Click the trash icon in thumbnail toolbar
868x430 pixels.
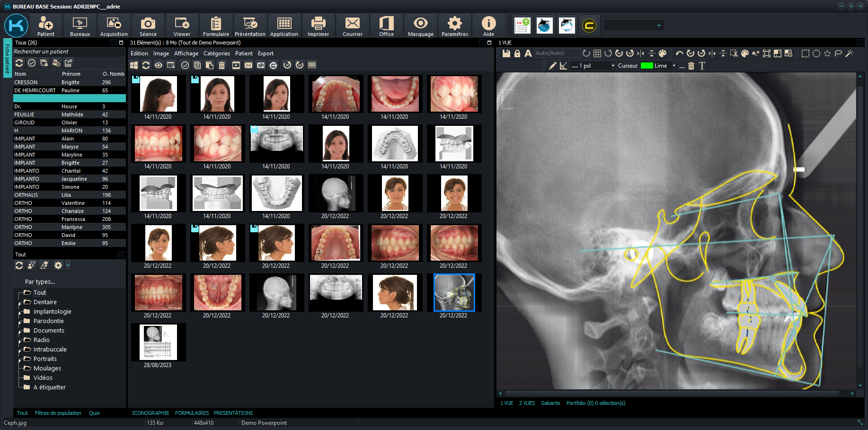221,65
